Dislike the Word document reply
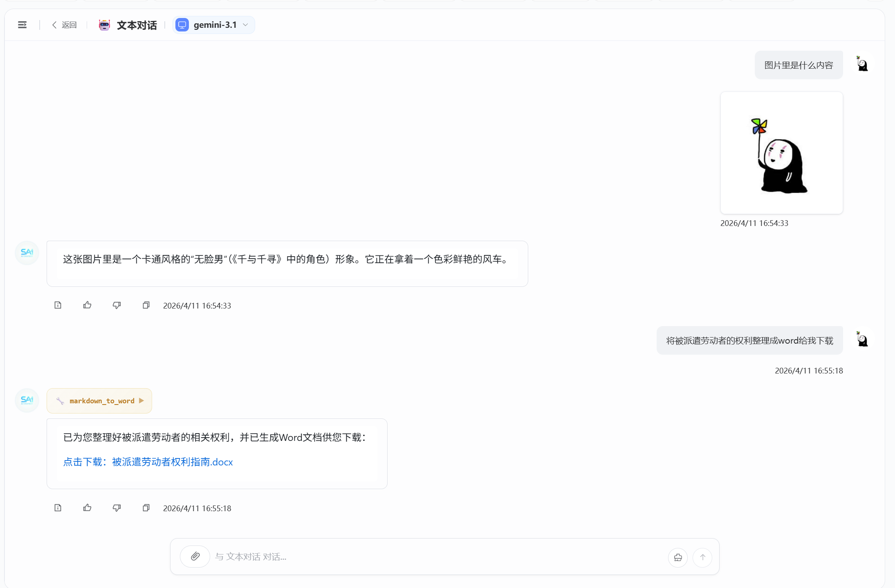 tap(117, 508)
